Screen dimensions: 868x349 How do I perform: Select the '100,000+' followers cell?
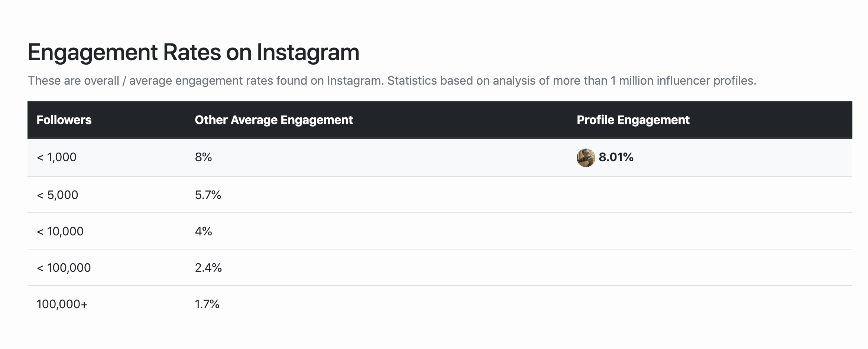tap(62, 304)
